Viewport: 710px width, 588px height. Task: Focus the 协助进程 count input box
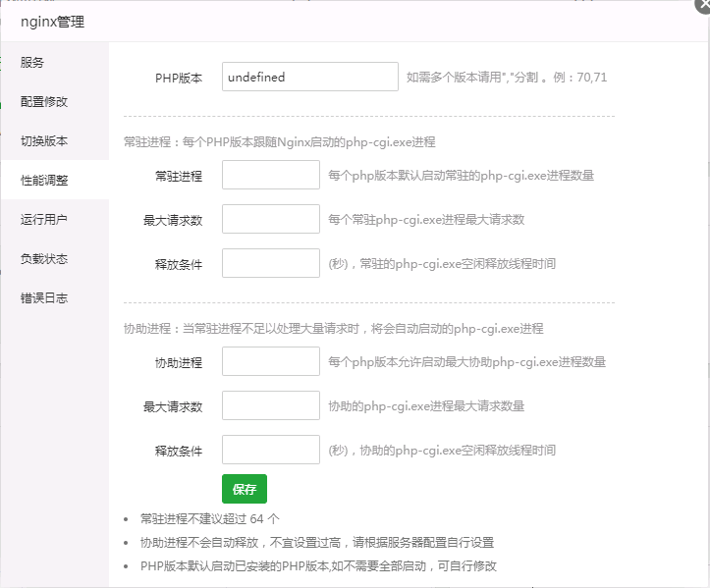pos(271,361)
